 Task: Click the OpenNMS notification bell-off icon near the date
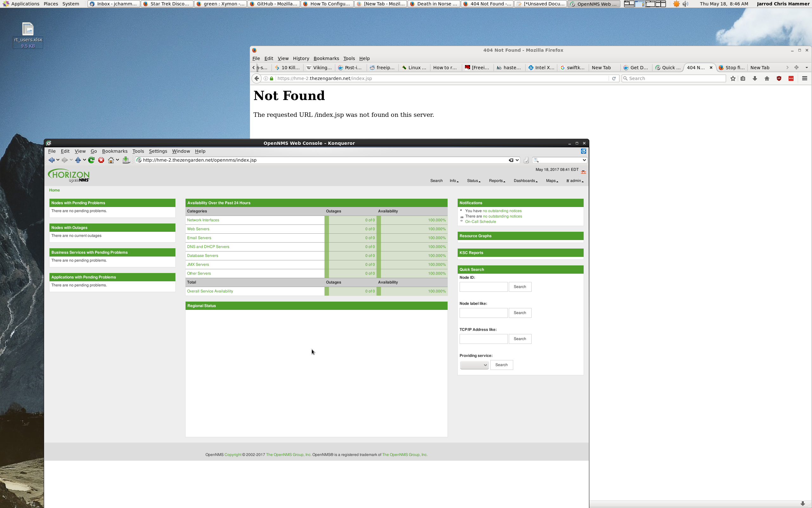click(x=583, y=172)
